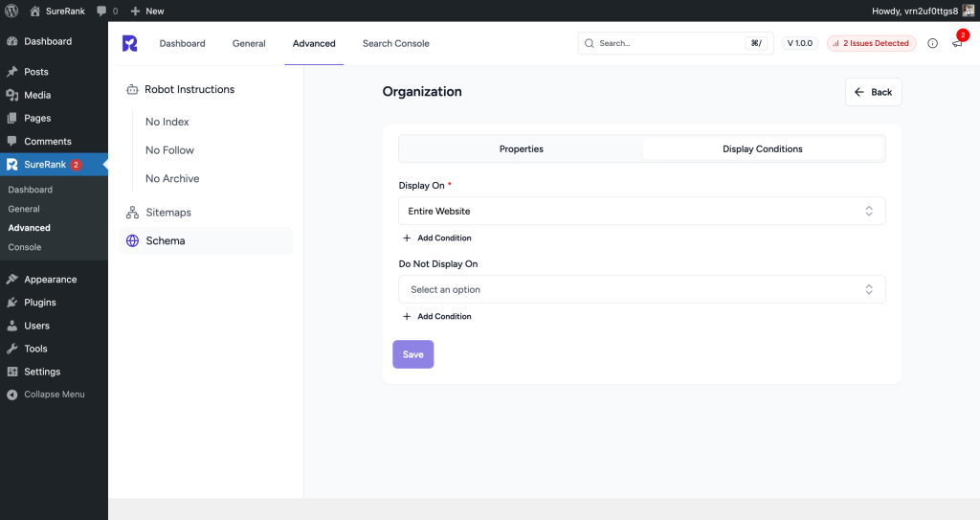Screen dimensions: 980x520
Task: Open the Users menu
Action: 54,326
